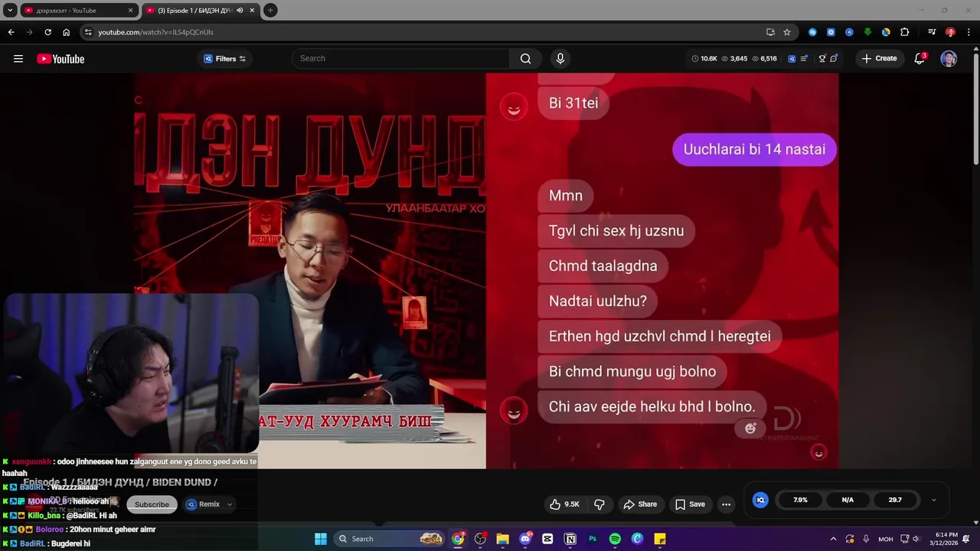980x551 pixels.
Task: Open a new browser tab
Action: coord(270,11)
